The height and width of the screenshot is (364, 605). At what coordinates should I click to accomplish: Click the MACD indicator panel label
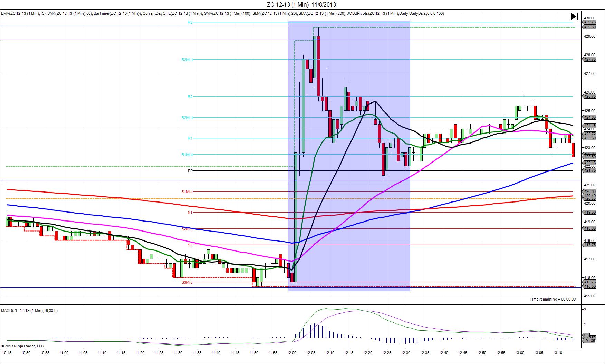click(x=29, y=311)
